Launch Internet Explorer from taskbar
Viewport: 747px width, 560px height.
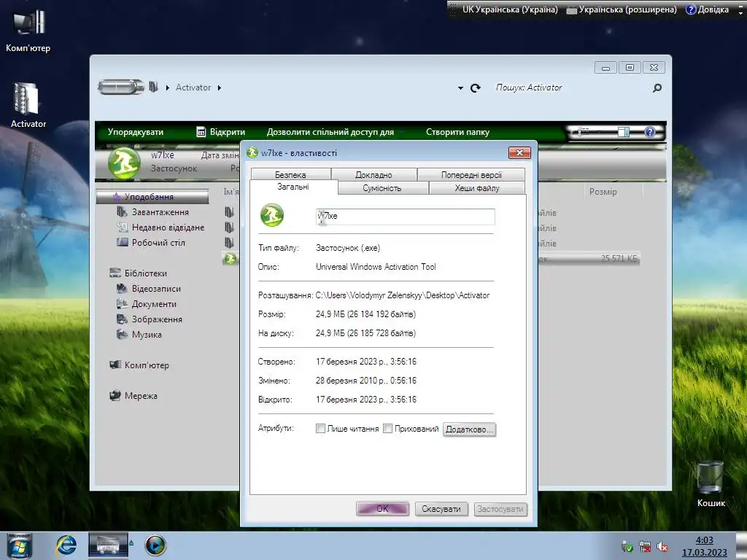(x=66, y=545)
